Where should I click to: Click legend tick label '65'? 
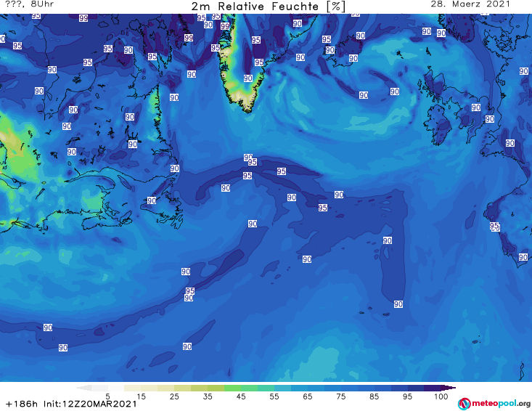pyautogui.click(x=308, y=396)
